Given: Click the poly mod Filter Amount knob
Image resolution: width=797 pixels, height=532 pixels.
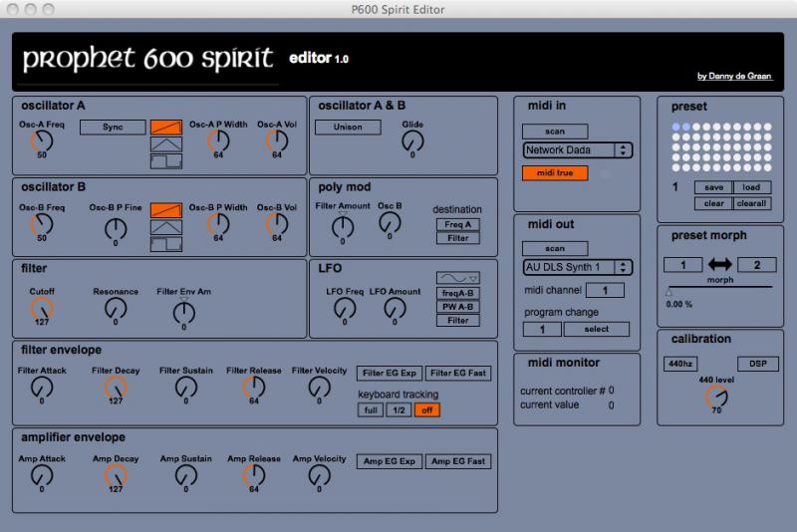Looking at the screenshot, I should click(343, 226).
